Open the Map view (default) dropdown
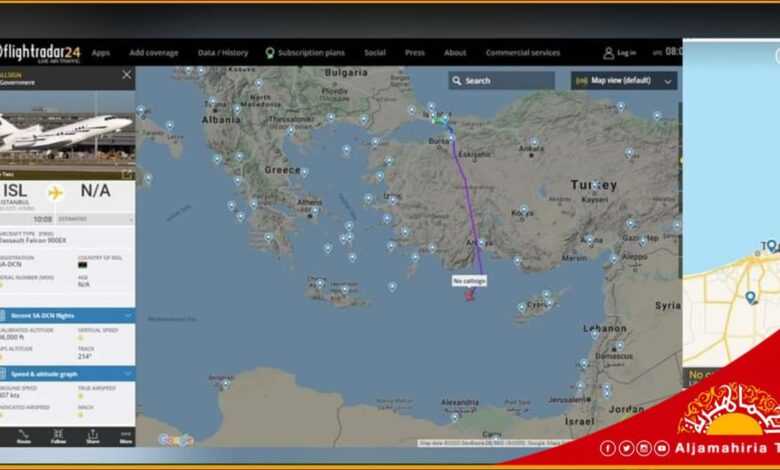This screenshot has height=470, width=780. [624, 81]
